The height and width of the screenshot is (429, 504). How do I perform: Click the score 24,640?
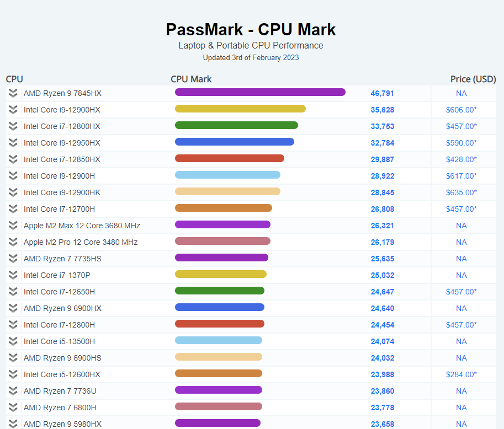click(382, 308)
